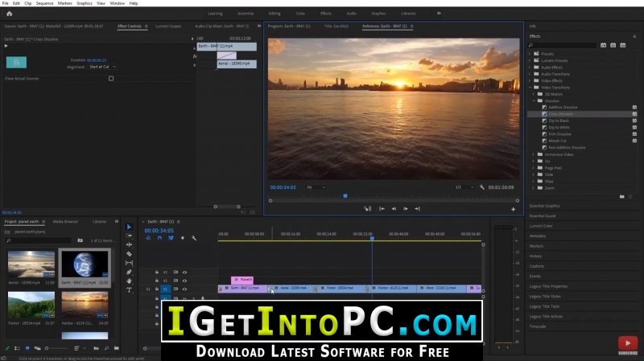Toggle insert sequences as nests icon
This screenshot has width=644, height=361.
pos(148,238)
